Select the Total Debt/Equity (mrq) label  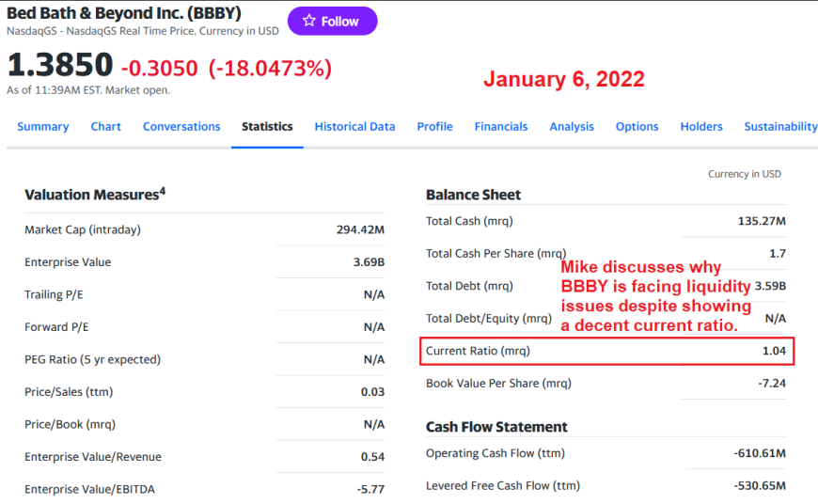pyautogui.click(x=489, y=318)
